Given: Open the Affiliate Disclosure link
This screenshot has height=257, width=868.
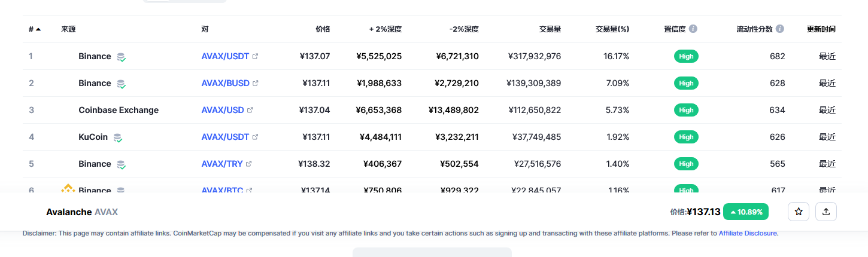Looking at the screenshot, I should [748, 233].
